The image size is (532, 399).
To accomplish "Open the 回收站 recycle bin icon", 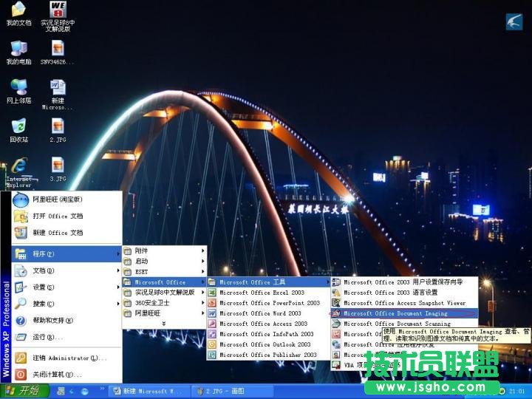I will [19, 130].
